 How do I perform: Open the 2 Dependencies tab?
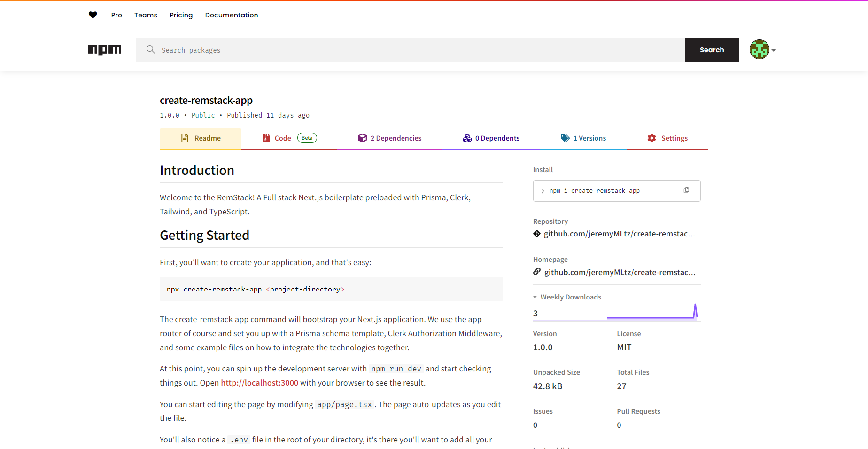(x=389, y=138)
